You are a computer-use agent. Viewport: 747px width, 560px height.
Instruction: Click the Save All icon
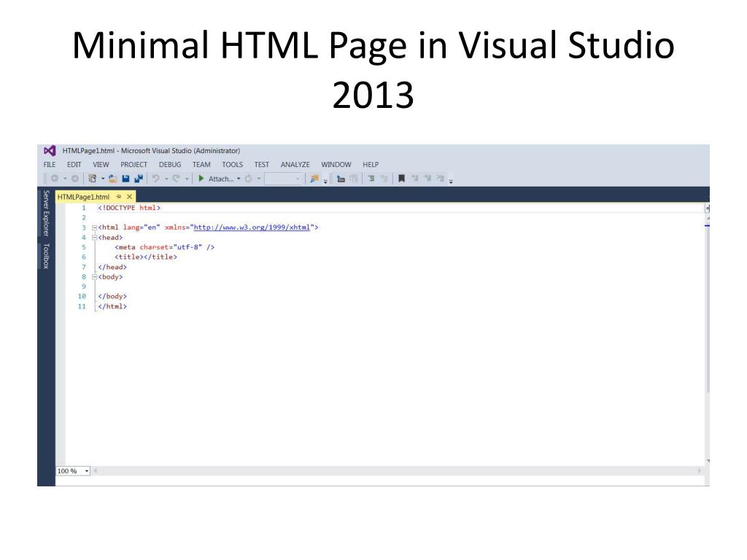pos(139,179)
